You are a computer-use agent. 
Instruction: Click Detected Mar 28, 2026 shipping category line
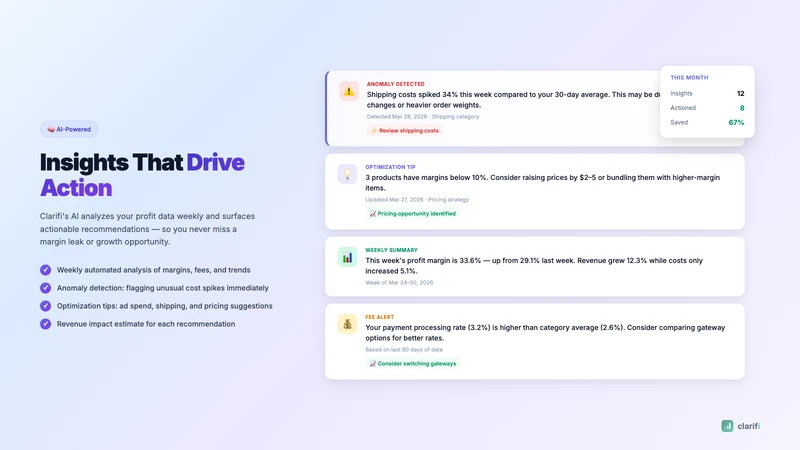coord(423,117)
